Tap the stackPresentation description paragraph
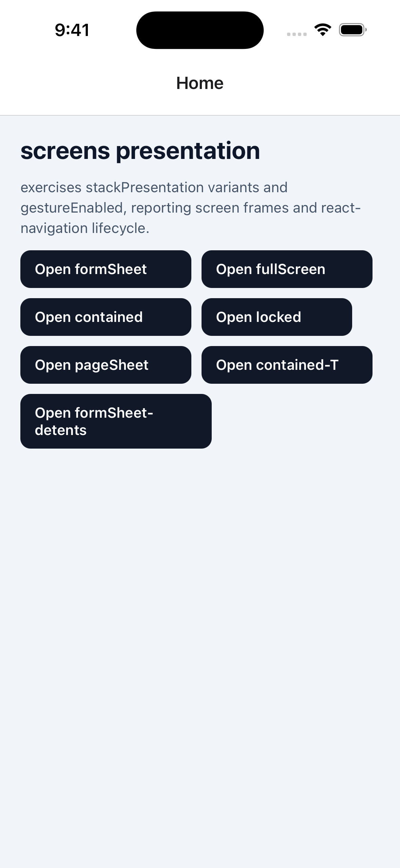 point(191,208)
